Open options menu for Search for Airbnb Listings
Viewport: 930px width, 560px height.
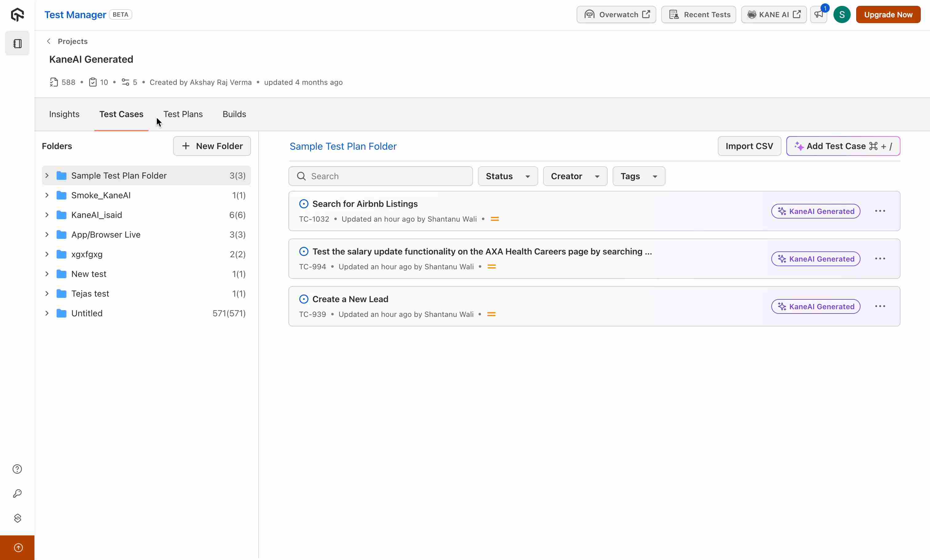click(x=880, y=211)
